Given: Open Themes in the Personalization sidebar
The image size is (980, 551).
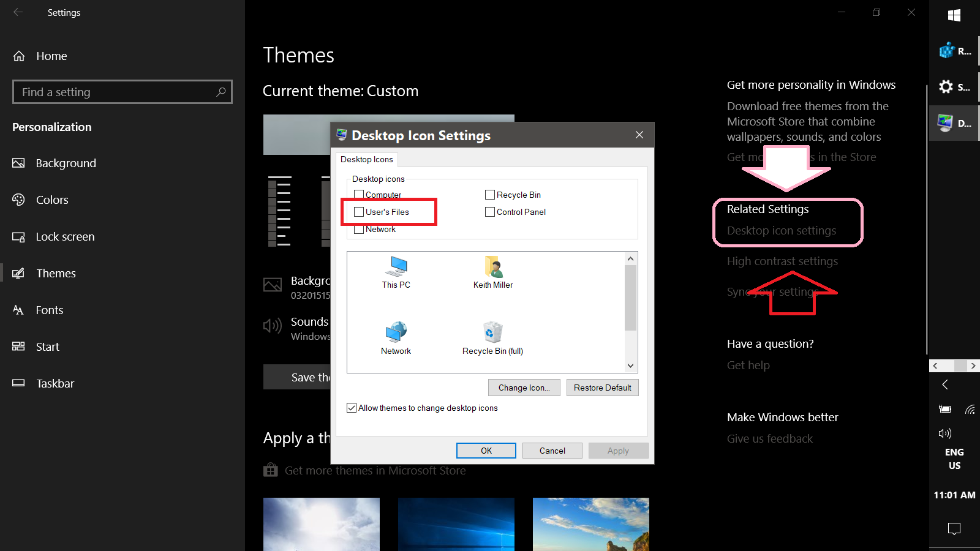Looking at the screenshot, I should 123,273.
